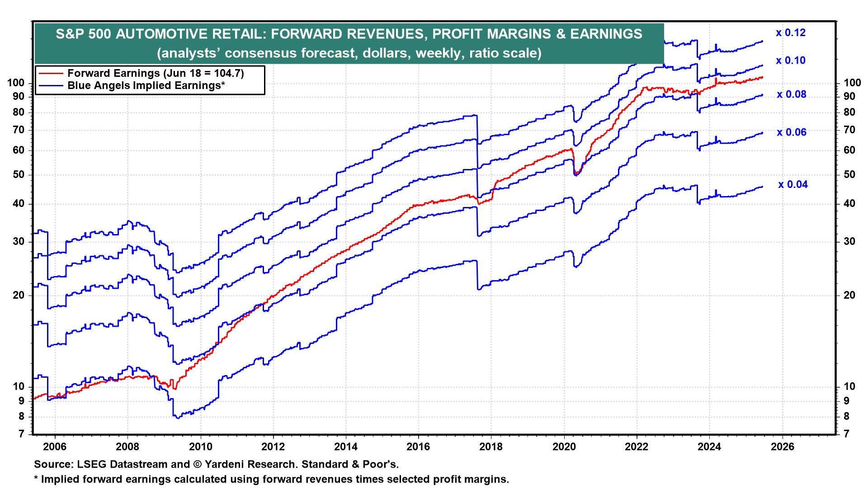The image size is (868, 488).
Task: Click the x 0.12 margin label
Action: pyautogui.click(x=791, y=33)
